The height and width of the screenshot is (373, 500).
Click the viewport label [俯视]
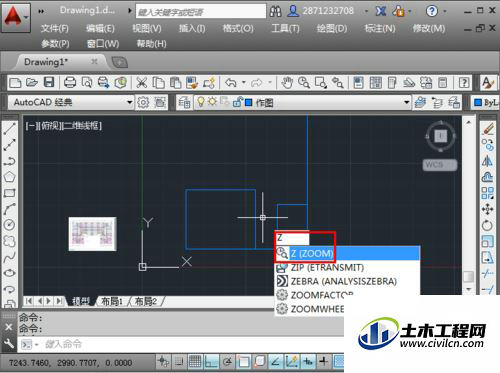50,125
